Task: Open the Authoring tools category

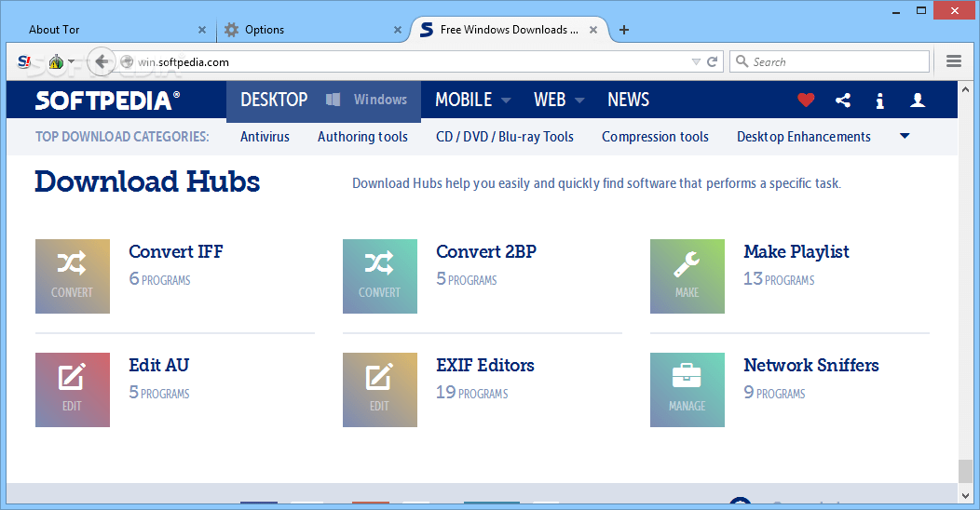Action: pos(362,137)
